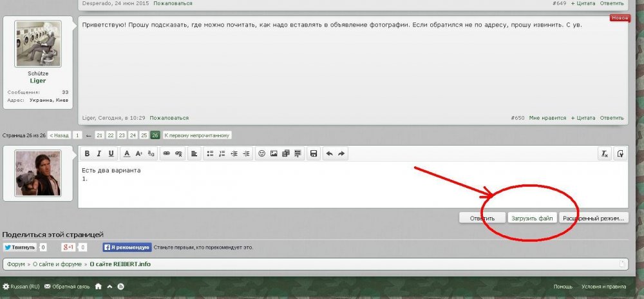Click the Загрузить файл button
The image size is (644, 299).
click(x=533, y=218)
